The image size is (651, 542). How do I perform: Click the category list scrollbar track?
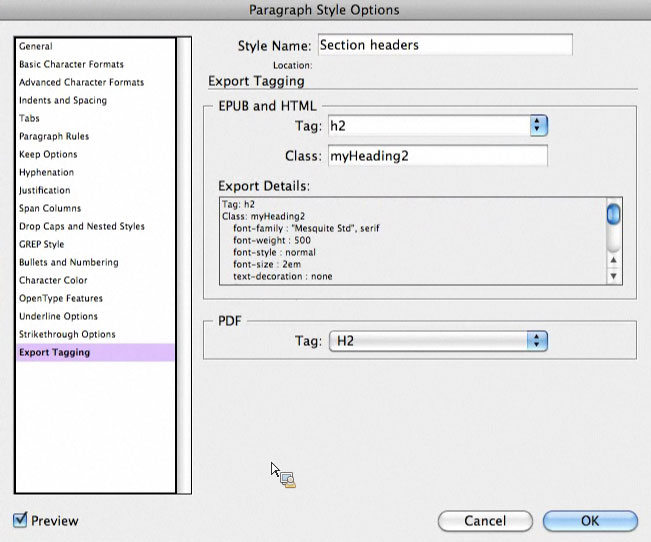(184, 265)
